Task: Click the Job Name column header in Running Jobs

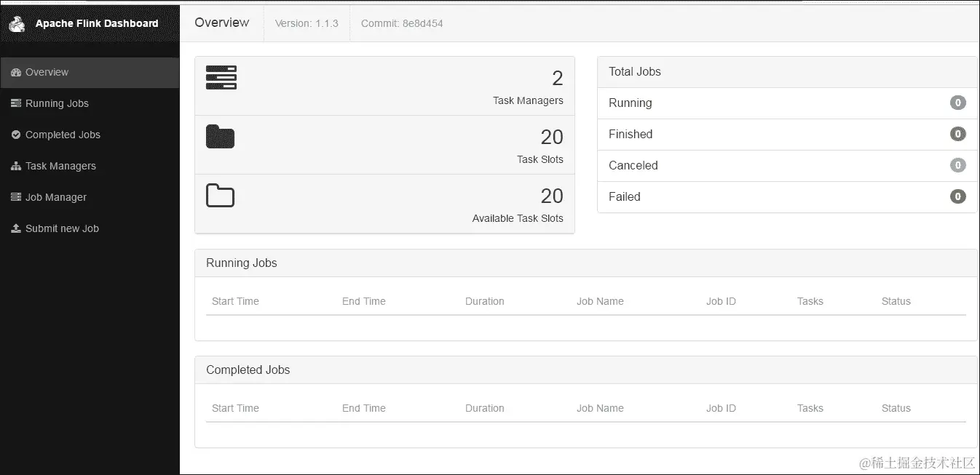Action: point(600,301)
